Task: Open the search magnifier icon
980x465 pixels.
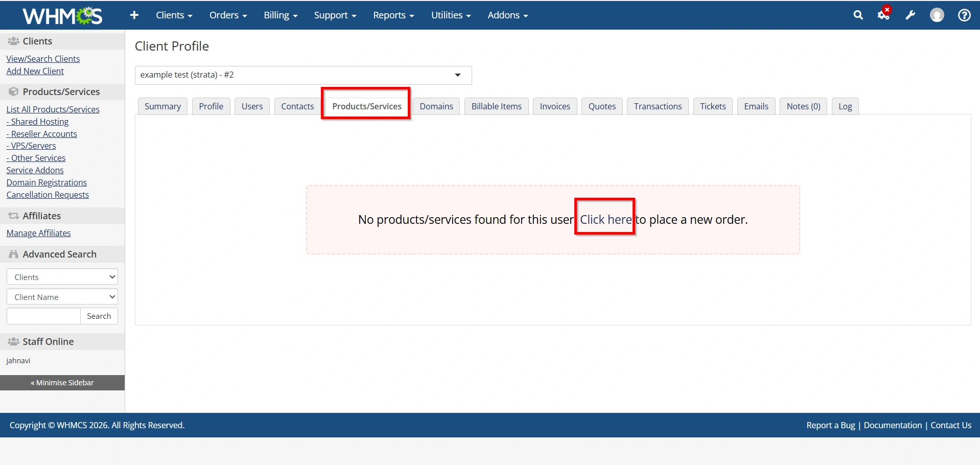Action: (x=858, y=15)
